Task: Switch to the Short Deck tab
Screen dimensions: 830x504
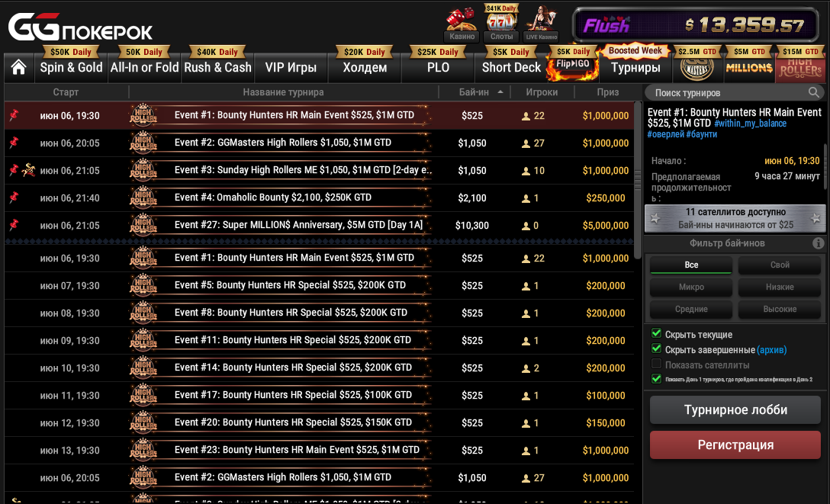Action: click(511, 67)
